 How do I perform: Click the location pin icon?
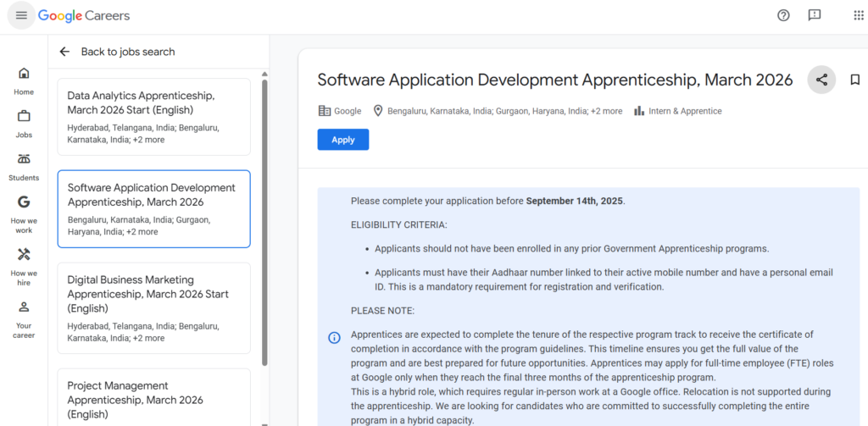pyautogui.click(x=378, y=111)
